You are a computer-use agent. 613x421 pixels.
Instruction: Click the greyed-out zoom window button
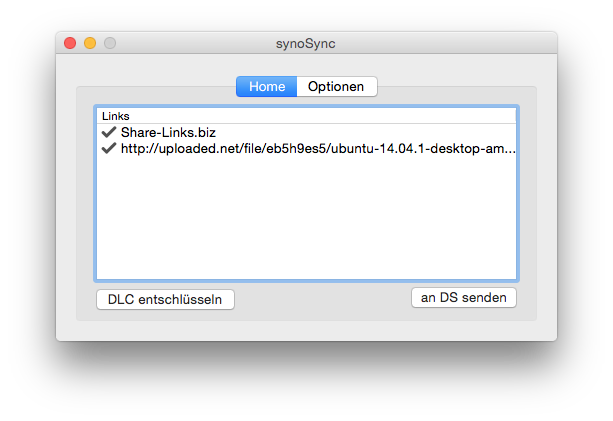click(x=110, y=43)
